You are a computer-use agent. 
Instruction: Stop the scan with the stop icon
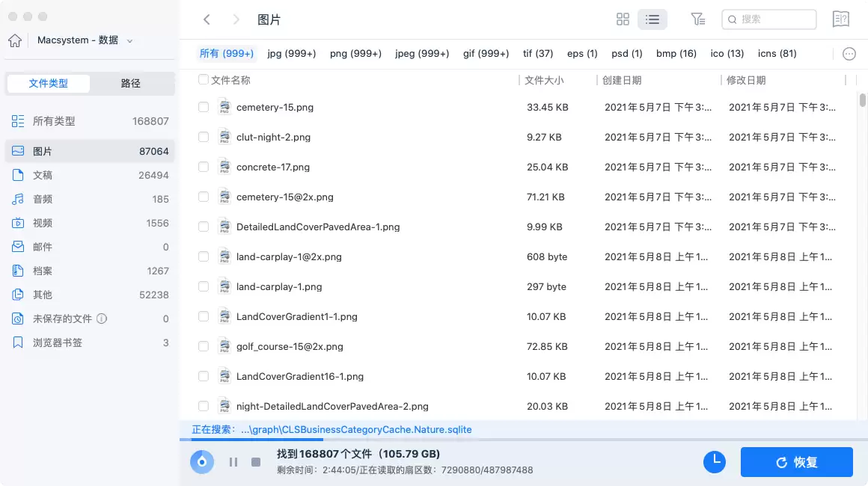click(255, 461)
